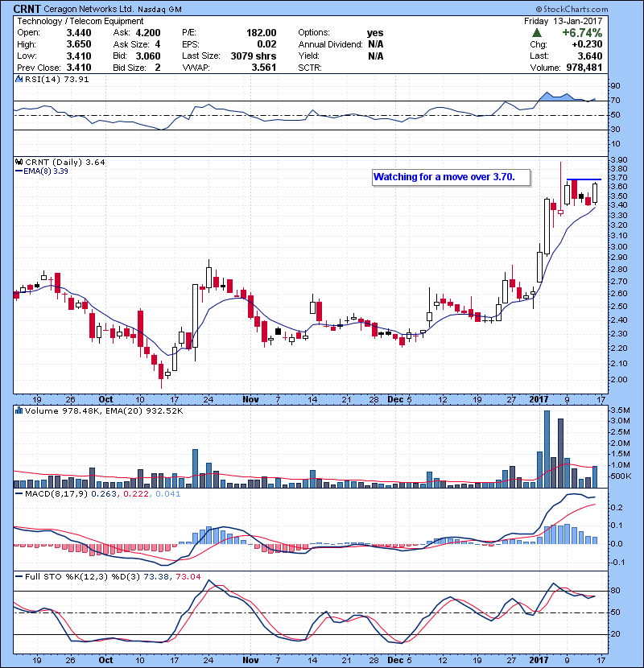Click the RSI(14) 73.91 indicator label
Viewport: 644px width, 668px height.
pos(56,79)
